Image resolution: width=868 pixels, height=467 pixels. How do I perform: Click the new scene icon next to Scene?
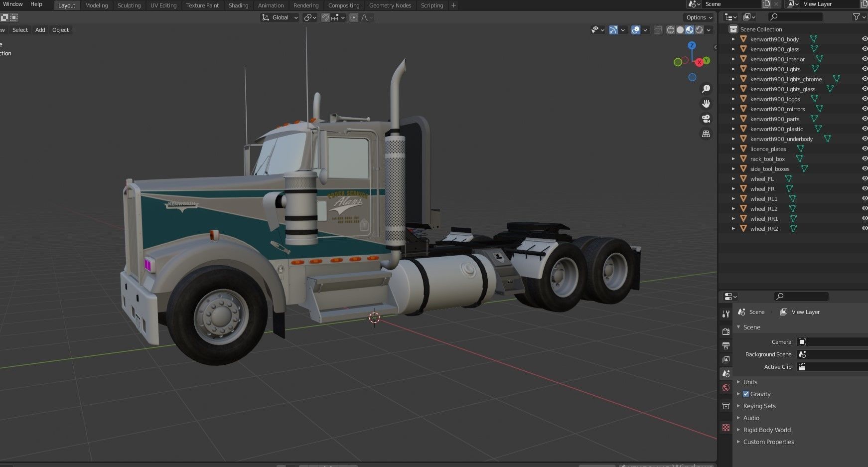point(766,4)
